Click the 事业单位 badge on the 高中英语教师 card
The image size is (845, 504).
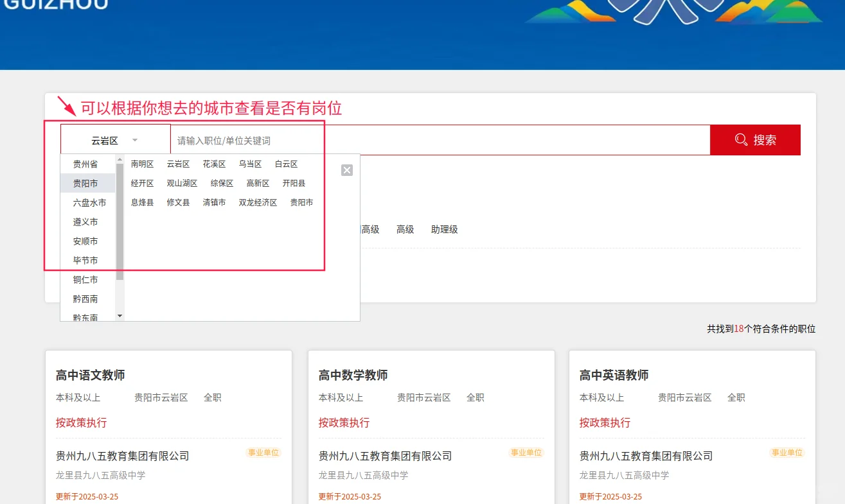(x=786, y=452)
